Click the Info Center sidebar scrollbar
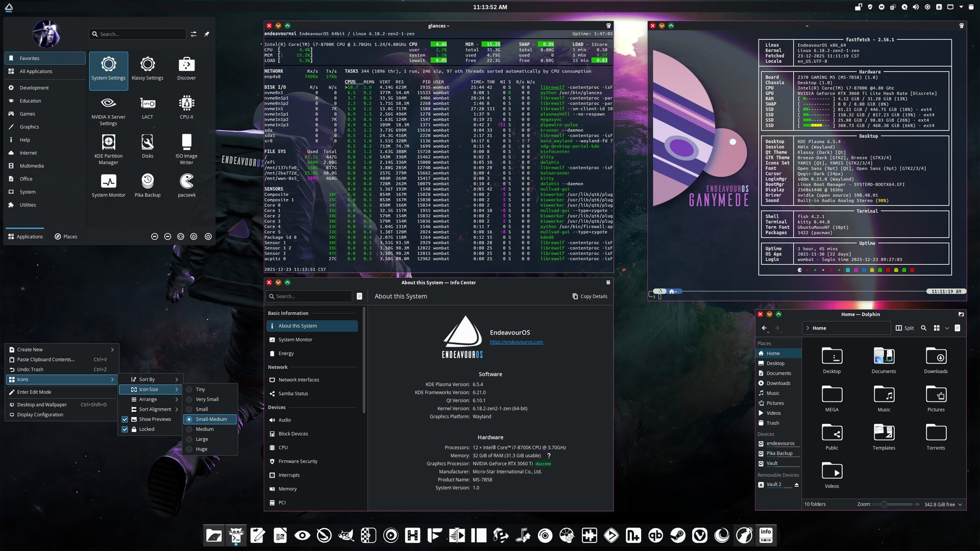 pos(364,360)
